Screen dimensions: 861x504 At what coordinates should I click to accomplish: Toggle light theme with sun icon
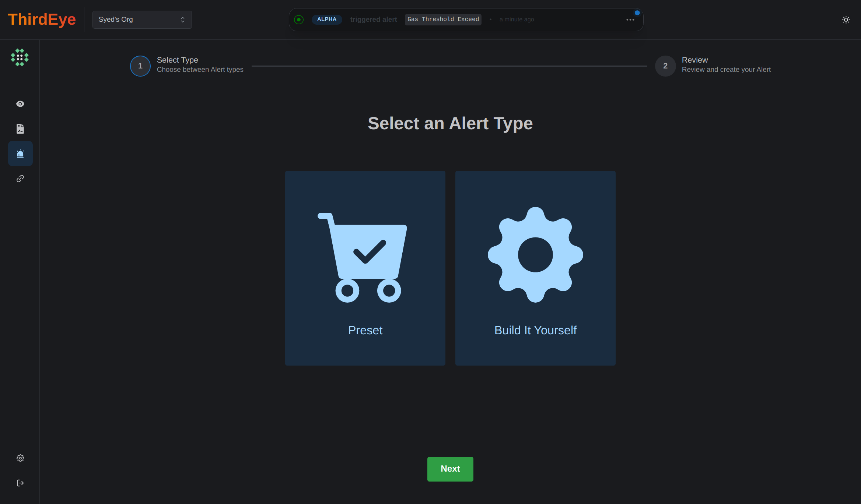tap(846, 20)
